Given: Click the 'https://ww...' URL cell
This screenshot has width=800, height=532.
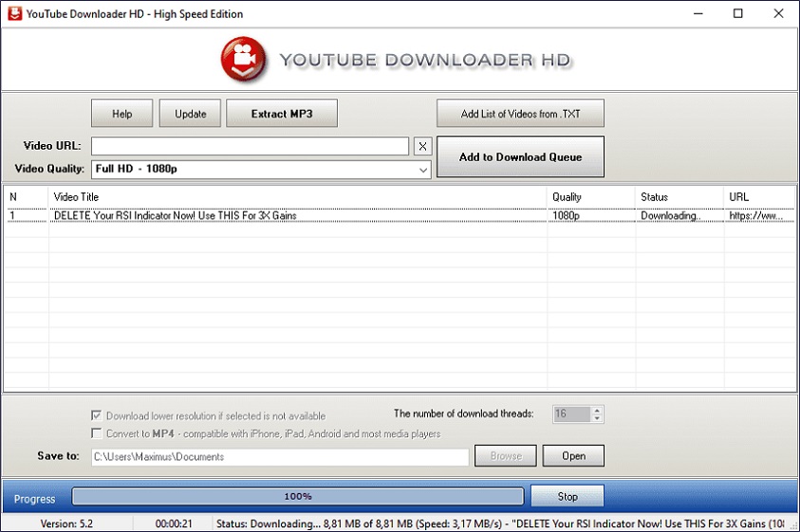Looking at the screenshot, I should pyautogui.click(x=759, y=215).
